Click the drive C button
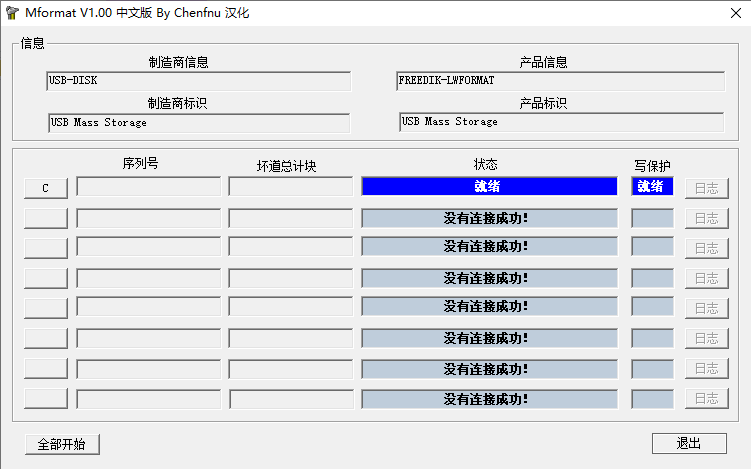Screen dimensions: 751x469 pos(46,188)
